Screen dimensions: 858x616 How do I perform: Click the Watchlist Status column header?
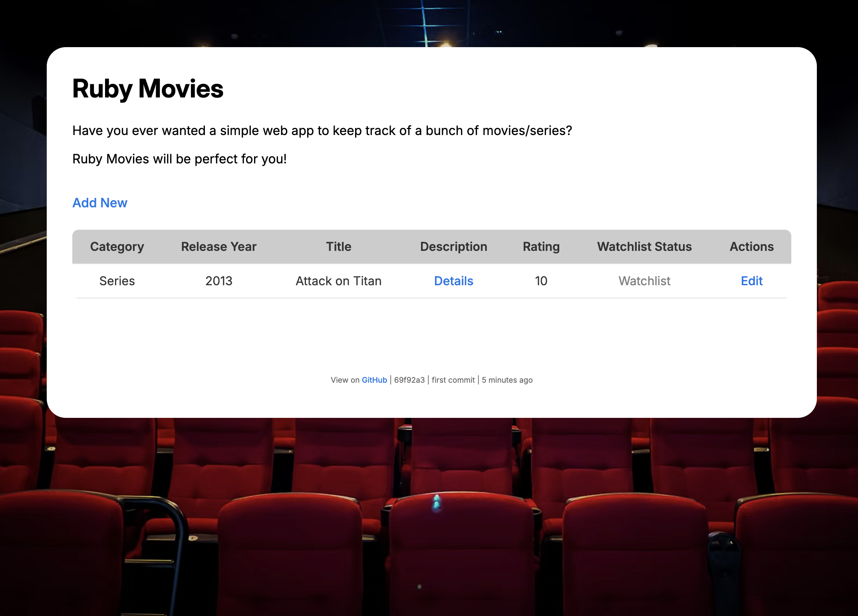click(644, 246)
